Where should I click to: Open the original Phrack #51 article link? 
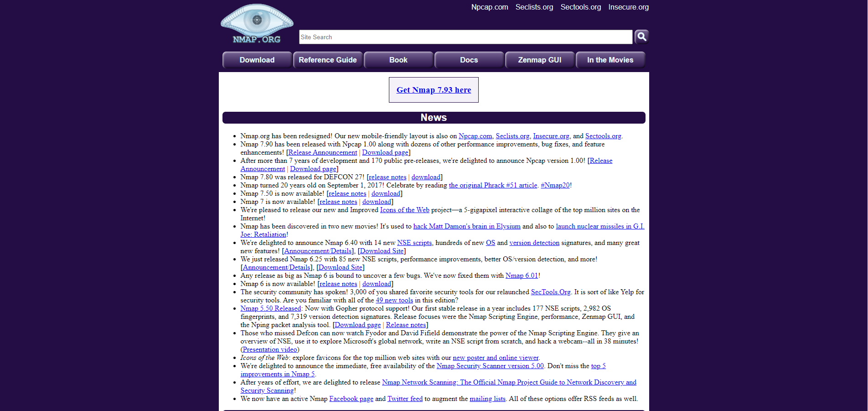[492, 185]
